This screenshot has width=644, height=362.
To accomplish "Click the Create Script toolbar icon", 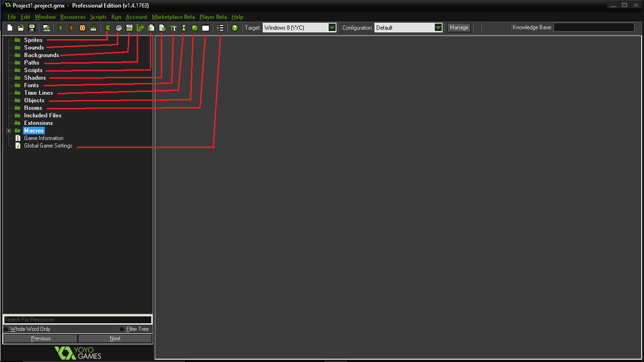I will tap(151, 28).
